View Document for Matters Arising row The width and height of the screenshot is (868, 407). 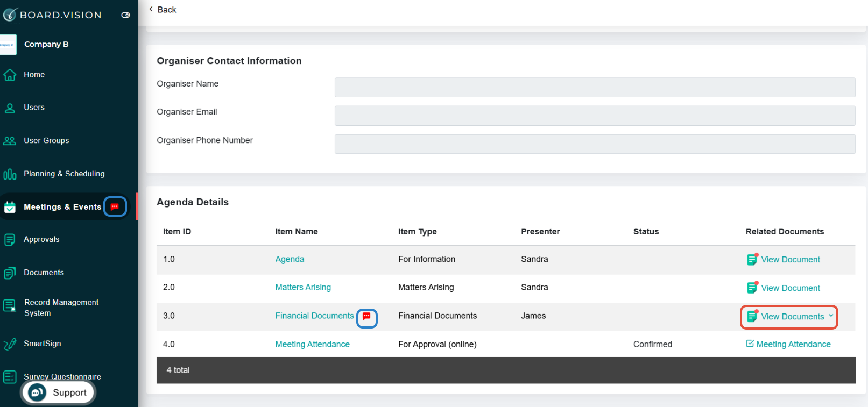(791, 288)
